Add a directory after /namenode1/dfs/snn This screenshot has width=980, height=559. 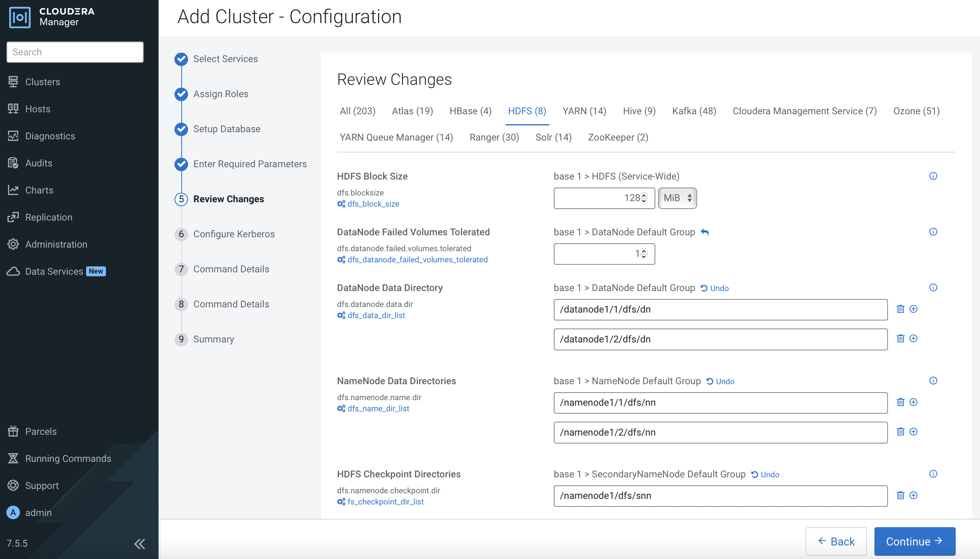(913, 495)
